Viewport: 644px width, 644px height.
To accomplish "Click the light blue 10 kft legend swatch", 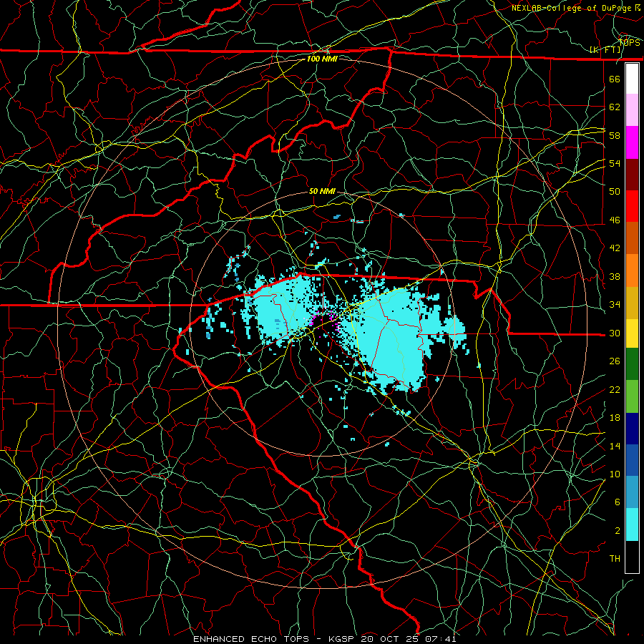I will [x=632, y=492].
